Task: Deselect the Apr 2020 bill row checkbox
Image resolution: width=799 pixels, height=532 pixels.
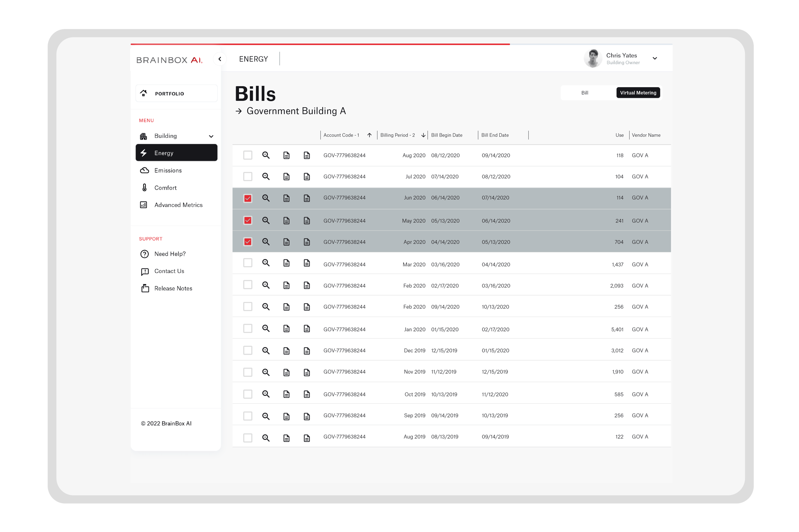Action: [248, 242]
